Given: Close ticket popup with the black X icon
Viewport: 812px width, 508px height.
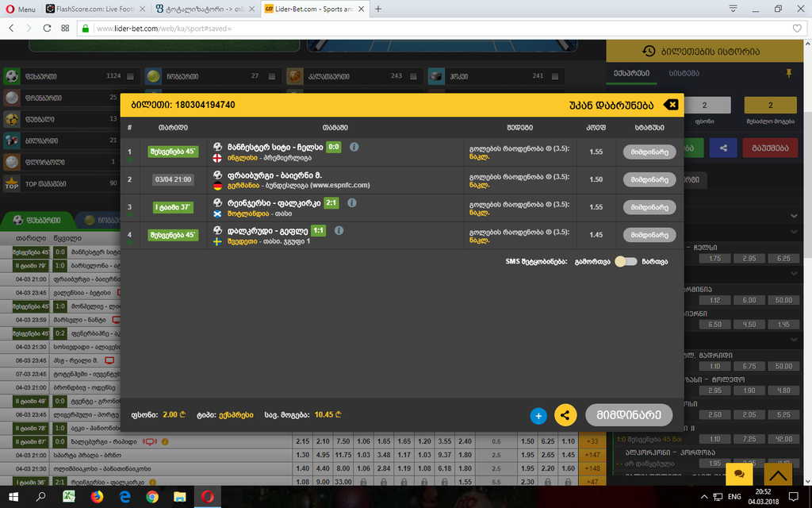Looking at the screenshot, I should click(671, 105).
